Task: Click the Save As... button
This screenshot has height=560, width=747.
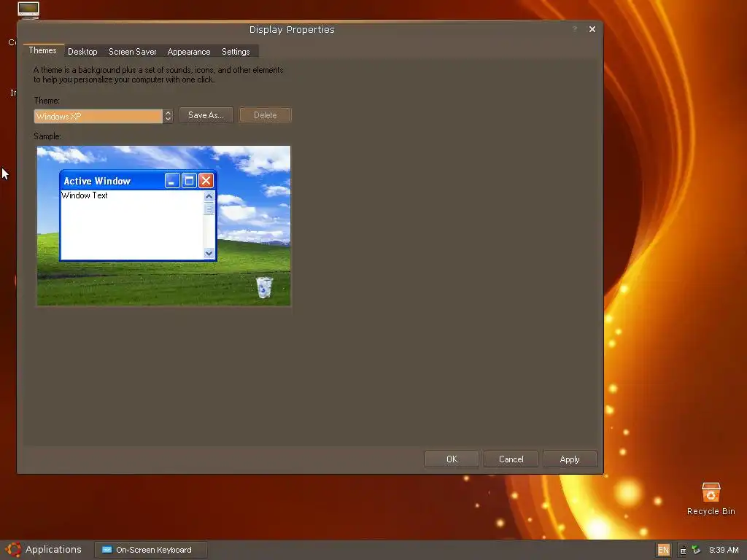Action: pos(206,114)
